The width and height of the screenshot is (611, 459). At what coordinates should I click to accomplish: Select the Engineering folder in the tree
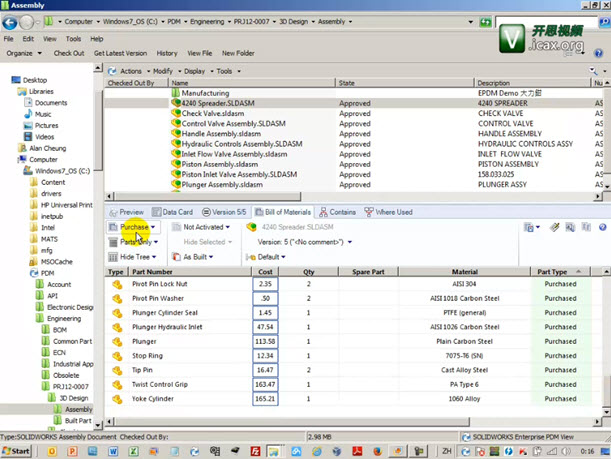pos(65,318)
